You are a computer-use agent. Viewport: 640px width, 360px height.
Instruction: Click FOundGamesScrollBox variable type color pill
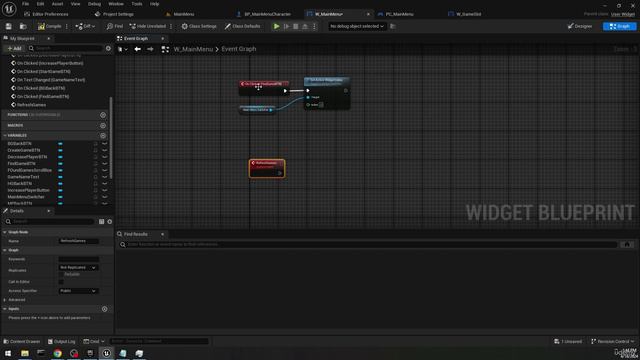pos(60,170)
